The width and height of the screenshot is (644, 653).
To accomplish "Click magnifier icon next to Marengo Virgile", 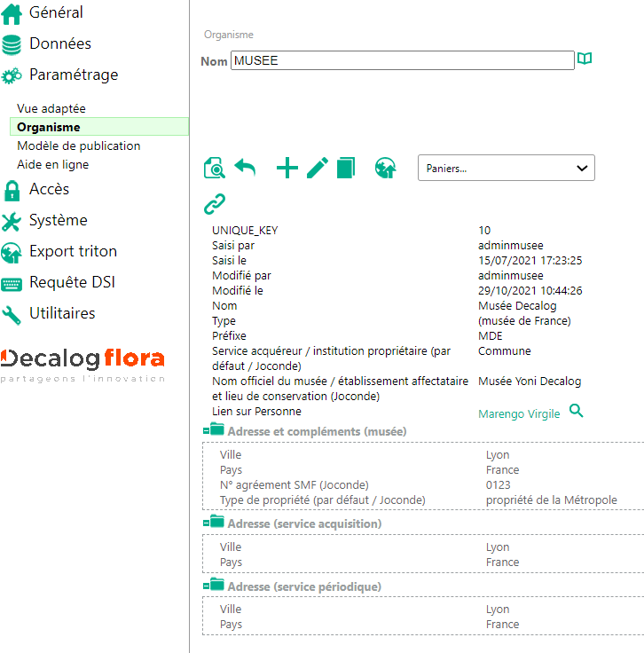I will [577, 411].
